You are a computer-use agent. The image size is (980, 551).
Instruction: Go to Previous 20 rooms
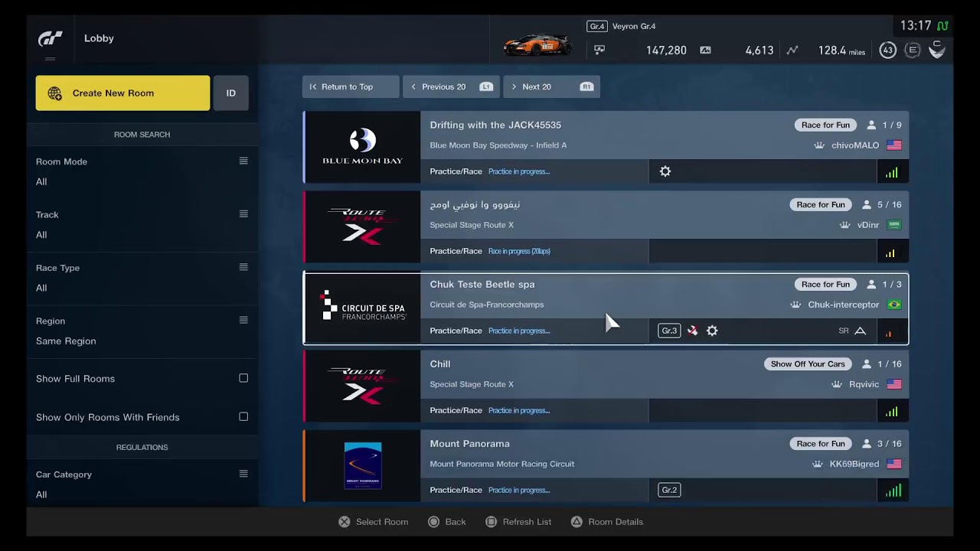coord(451,86)
